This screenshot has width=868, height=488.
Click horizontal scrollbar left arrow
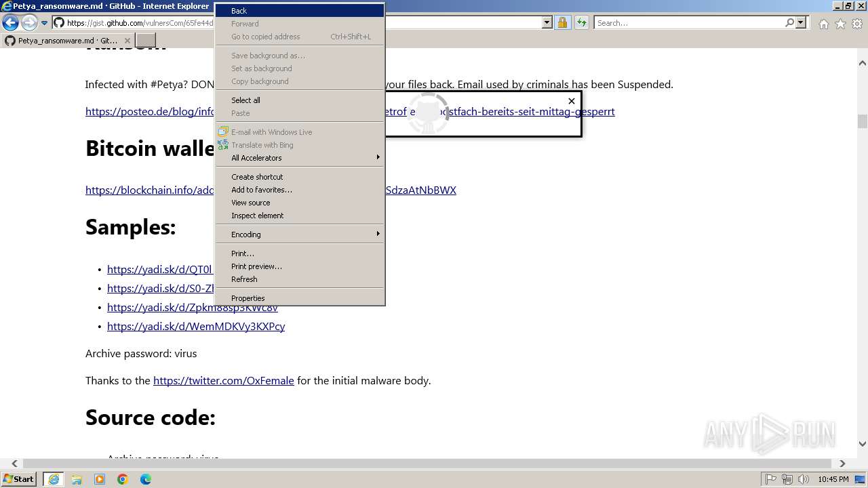coord(14,464)
